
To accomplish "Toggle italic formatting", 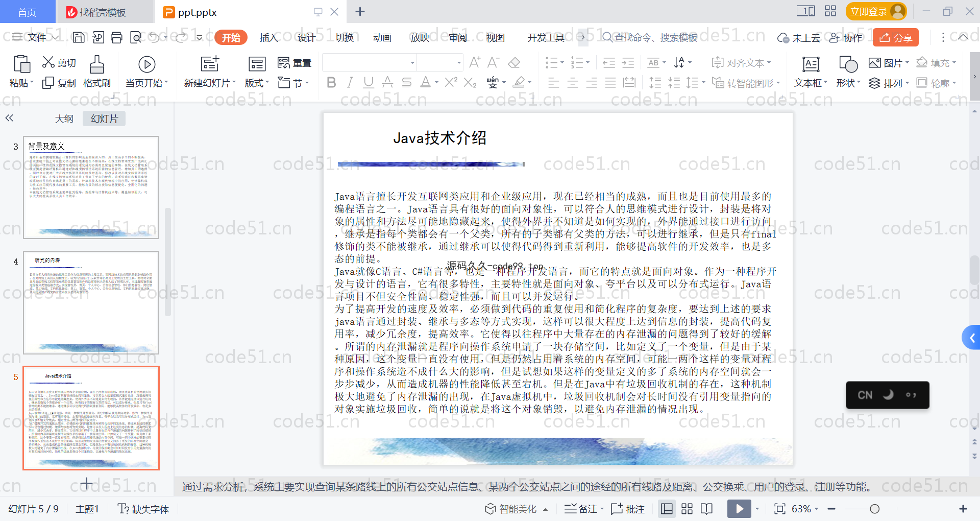I will click(350, 82).
